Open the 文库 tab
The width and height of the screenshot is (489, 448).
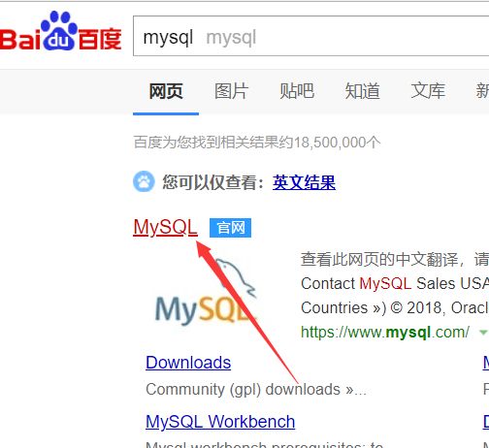pyautogui.click(x=428, y=91)
